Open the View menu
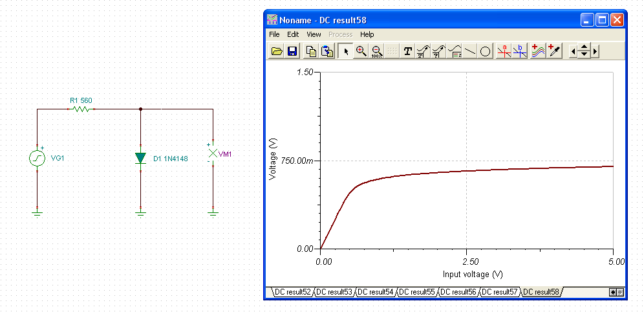The width and height of the screenshot is (644, 314). click(x=314, y=34)
